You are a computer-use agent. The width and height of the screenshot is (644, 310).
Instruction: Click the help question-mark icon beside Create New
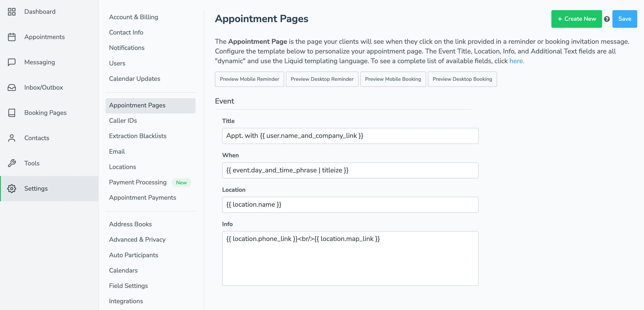coord(607,19)
